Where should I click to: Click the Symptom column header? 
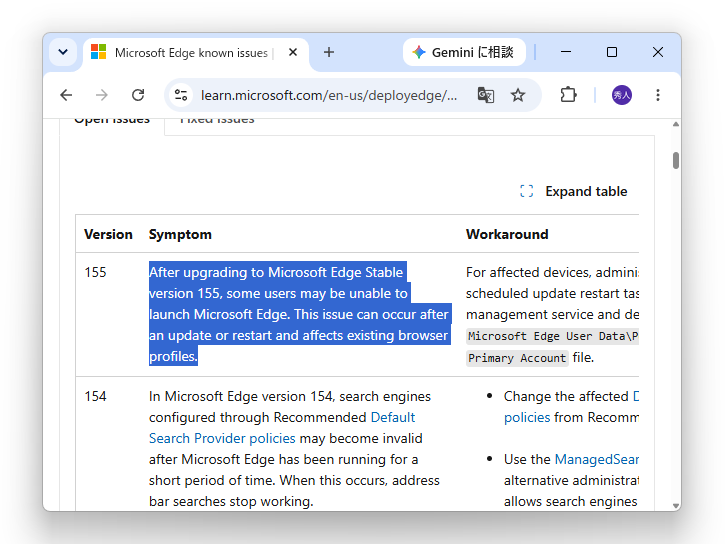[180, 234]
